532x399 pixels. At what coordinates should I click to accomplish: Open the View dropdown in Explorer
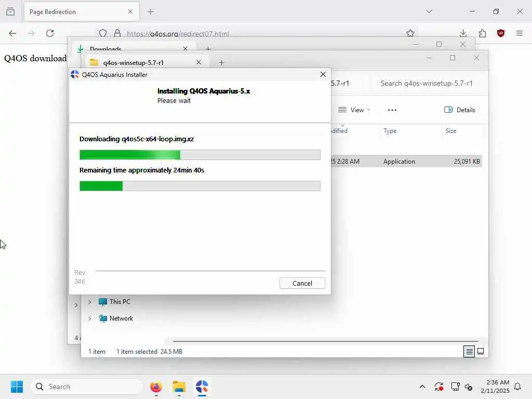354,110
